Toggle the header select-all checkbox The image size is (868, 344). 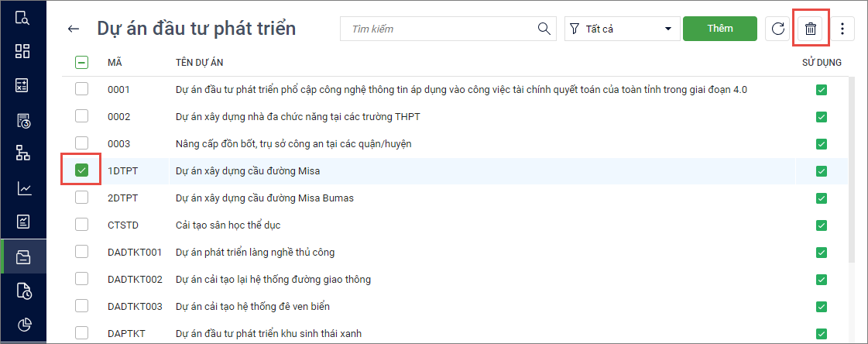tap(81, 63)
